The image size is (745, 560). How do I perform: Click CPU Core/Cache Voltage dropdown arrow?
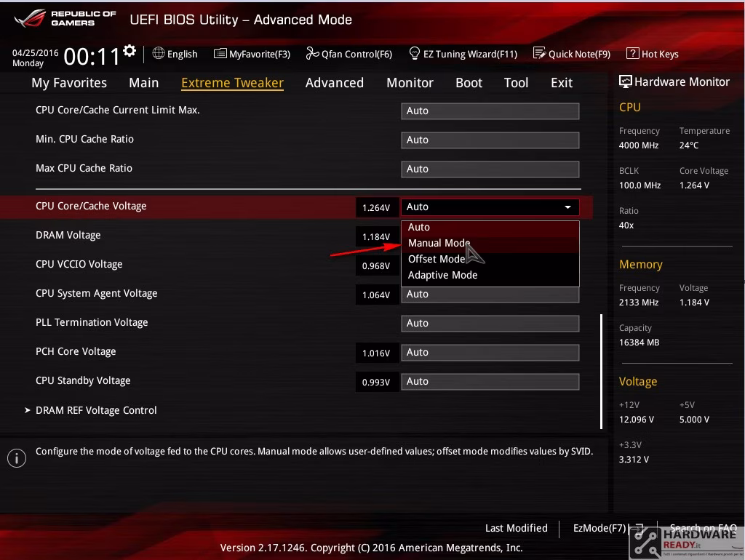(x=567, y=207)
